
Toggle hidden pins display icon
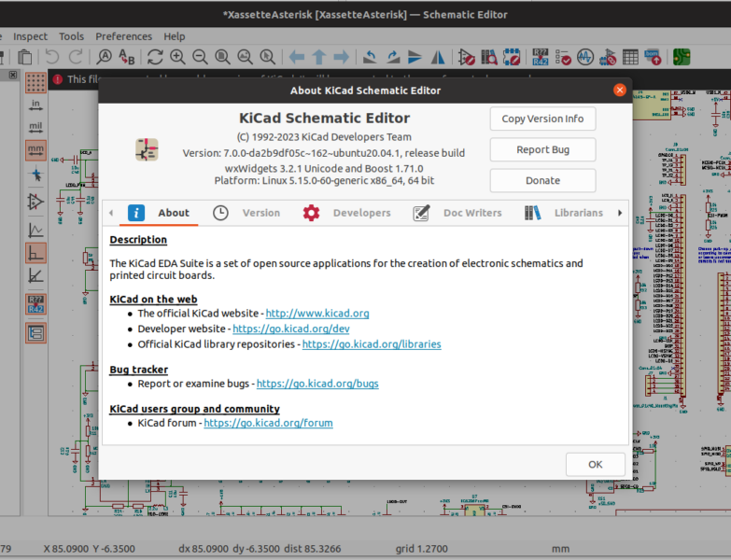tap(35, 201)
